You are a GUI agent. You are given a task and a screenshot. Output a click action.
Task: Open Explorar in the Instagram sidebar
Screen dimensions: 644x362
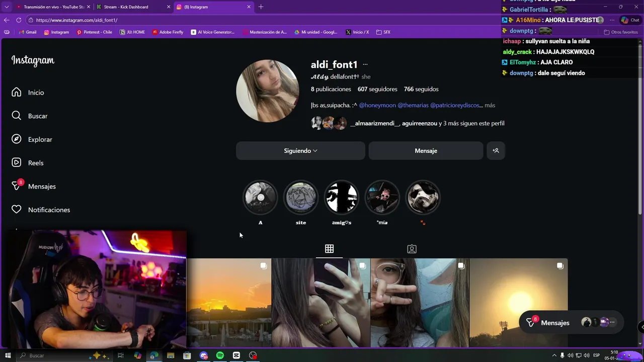32,139
